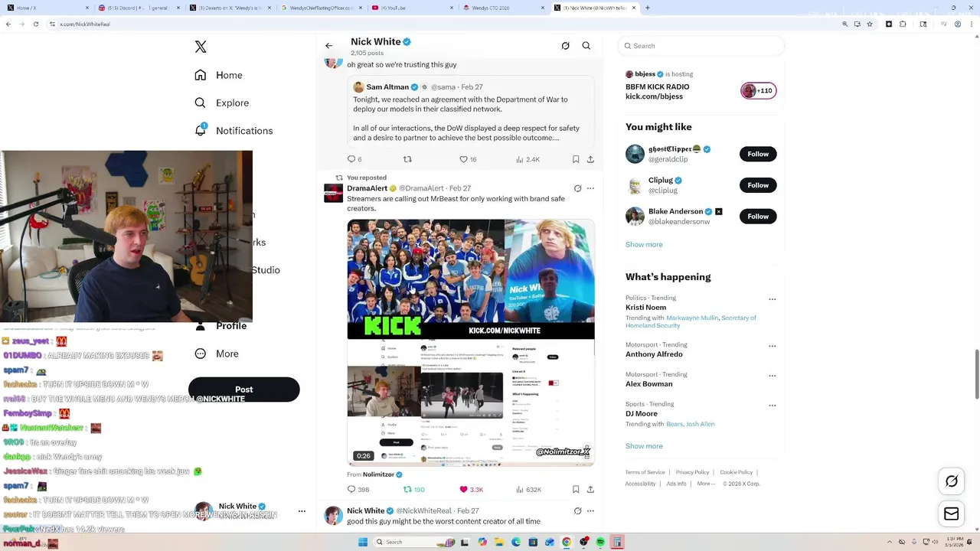Bookmark the DramaAlert post
980x551 pixels.
(x=576, y=490)
